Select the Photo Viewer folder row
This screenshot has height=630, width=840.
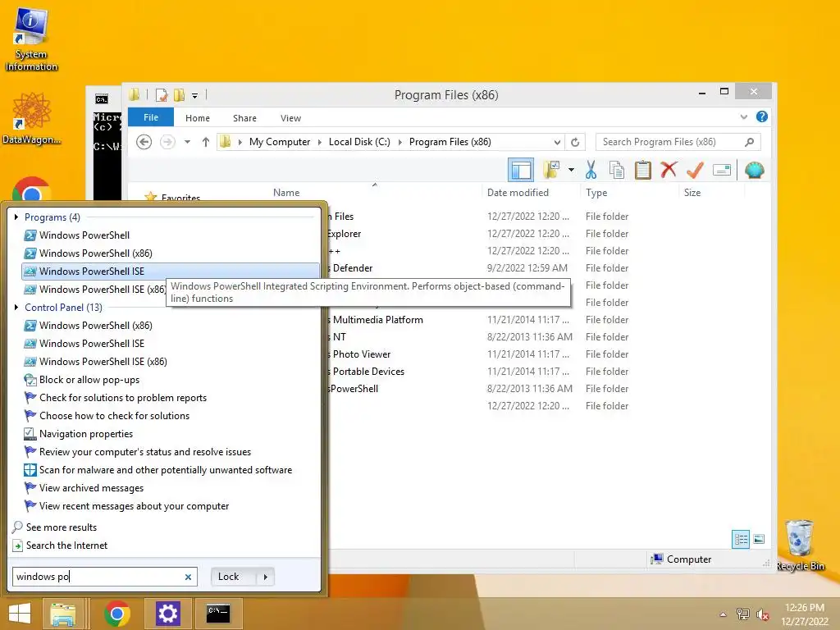coord(362,354)
